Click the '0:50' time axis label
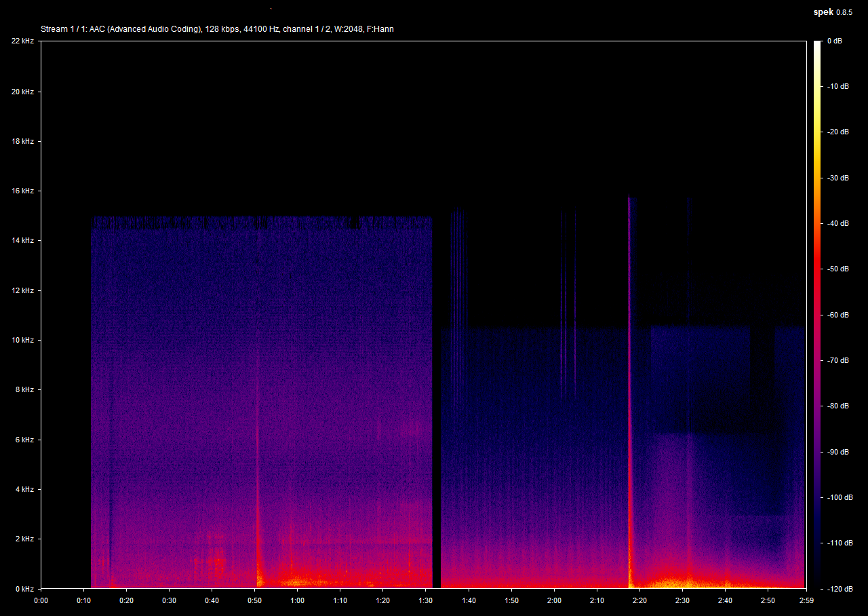This screenshot has height=616, width=868. (x=254, y=600)
